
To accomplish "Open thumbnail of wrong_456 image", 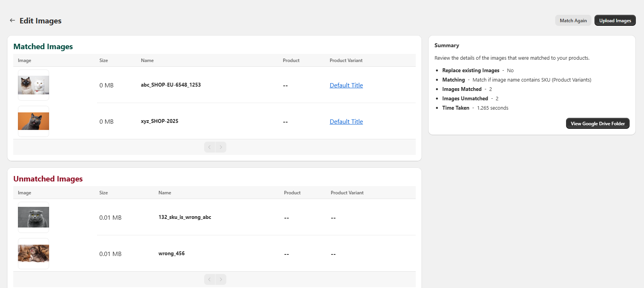I will (34, 254).
